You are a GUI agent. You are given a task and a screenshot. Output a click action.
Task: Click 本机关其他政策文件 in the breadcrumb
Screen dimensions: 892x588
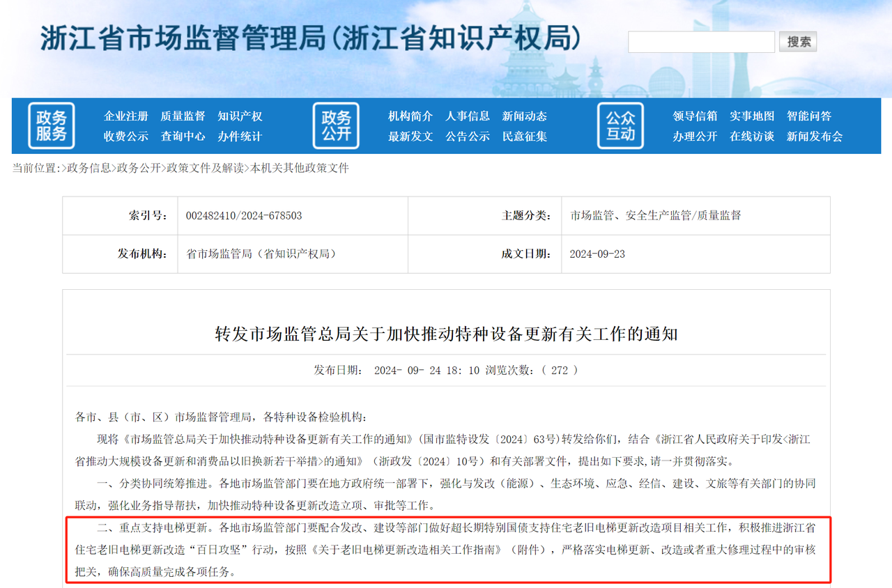(x=300, y=168)
